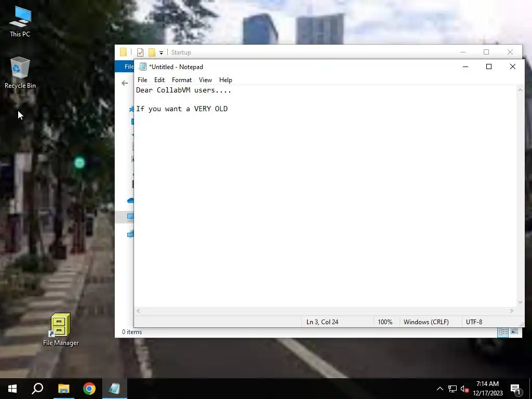The width and height of the screenshot is (532, 399).
Task: Click the Notepad title bar icon
Action: coord(143,67)
